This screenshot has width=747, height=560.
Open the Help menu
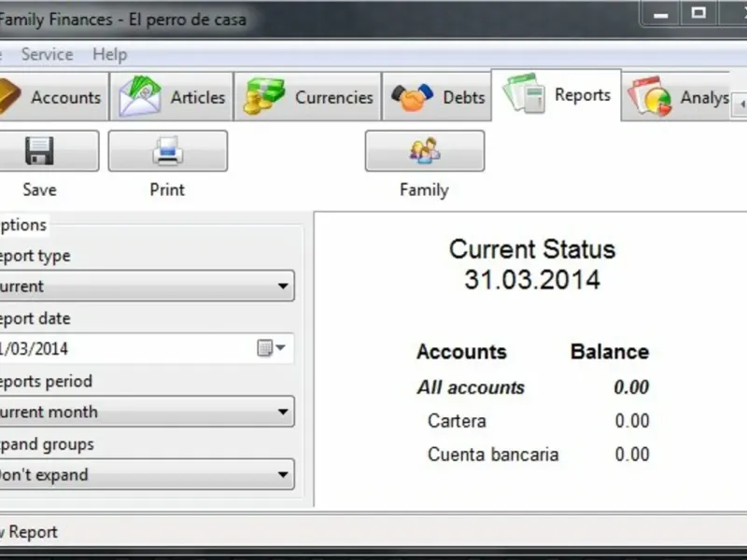coord(110,54)
